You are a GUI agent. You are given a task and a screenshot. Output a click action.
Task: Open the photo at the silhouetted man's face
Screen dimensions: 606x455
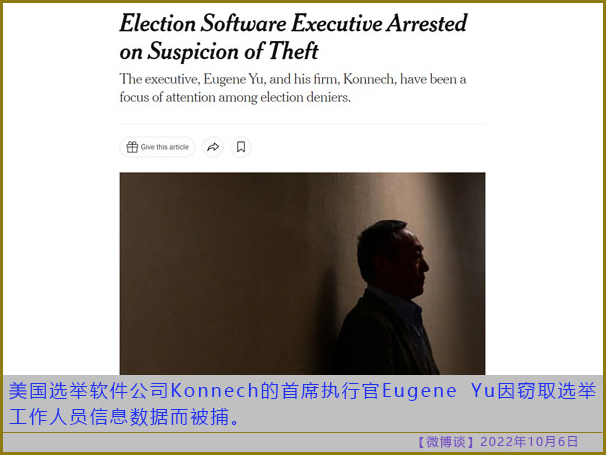click(412, 263)
